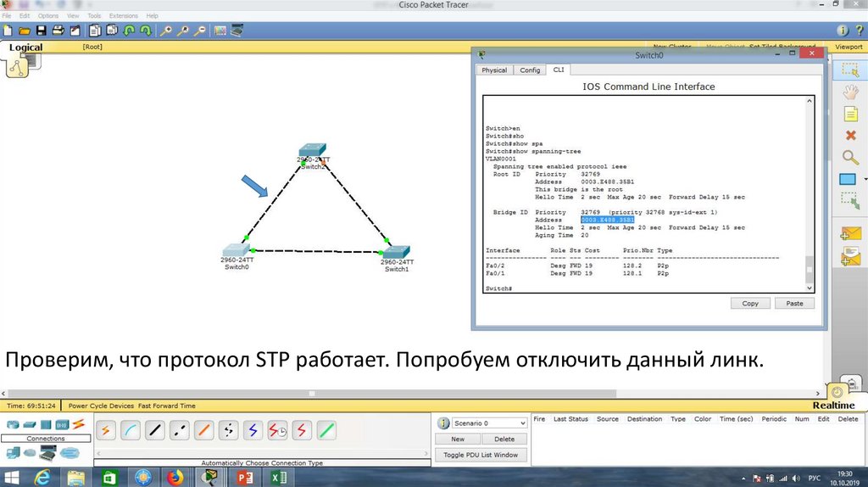Select the orange fiber cable
Image resolution: width=868 pixels, height=487 pixels.
click(x=203, y=430)
